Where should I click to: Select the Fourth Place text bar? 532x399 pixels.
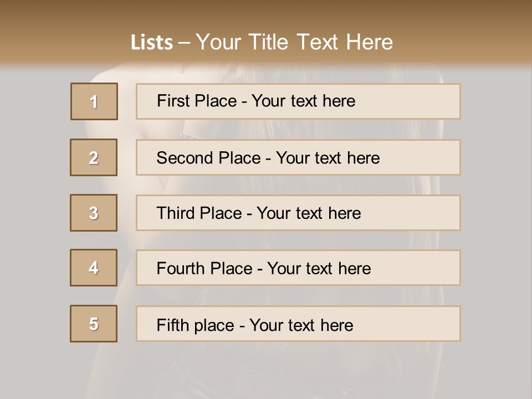(x=298, y=268)
